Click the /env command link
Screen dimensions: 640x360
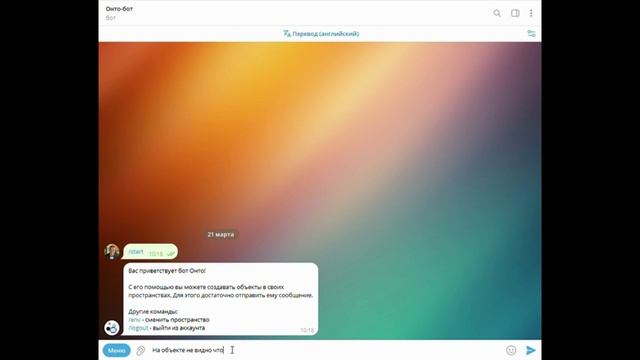134,320
